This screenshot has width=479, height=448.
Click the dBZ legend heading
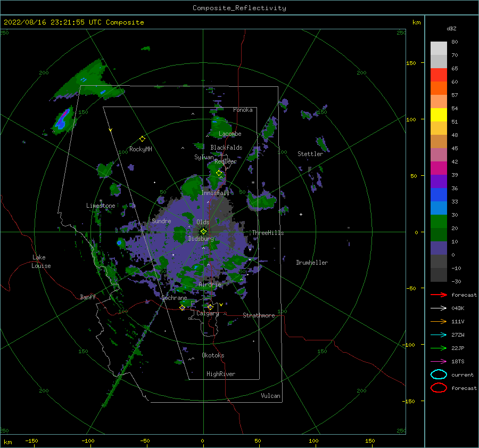451,28
